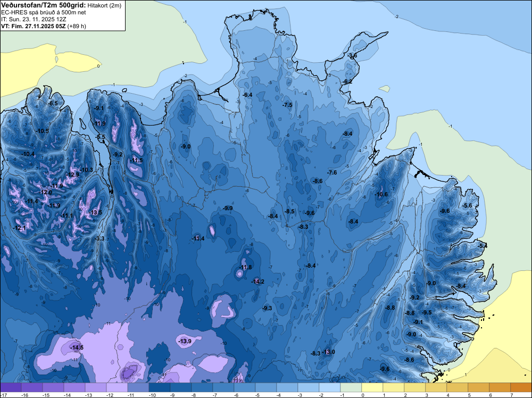The image size is (532, 398).
Task: Select the -3.3 temperature label
Action: tap(99, 239)
